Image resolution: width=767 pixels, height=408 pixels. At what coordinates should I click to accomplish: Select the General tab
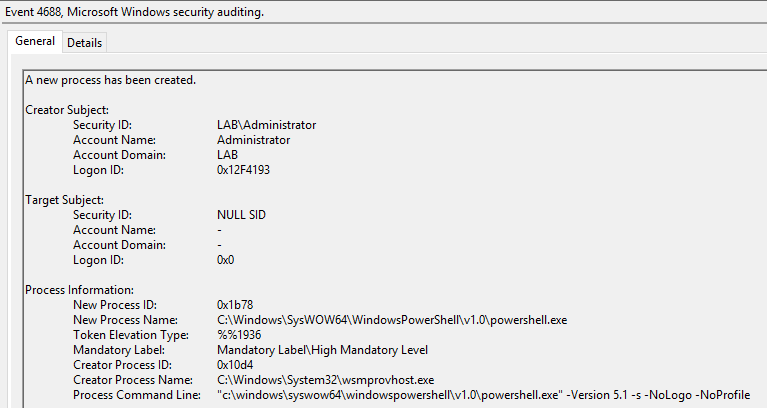(34, 41)
